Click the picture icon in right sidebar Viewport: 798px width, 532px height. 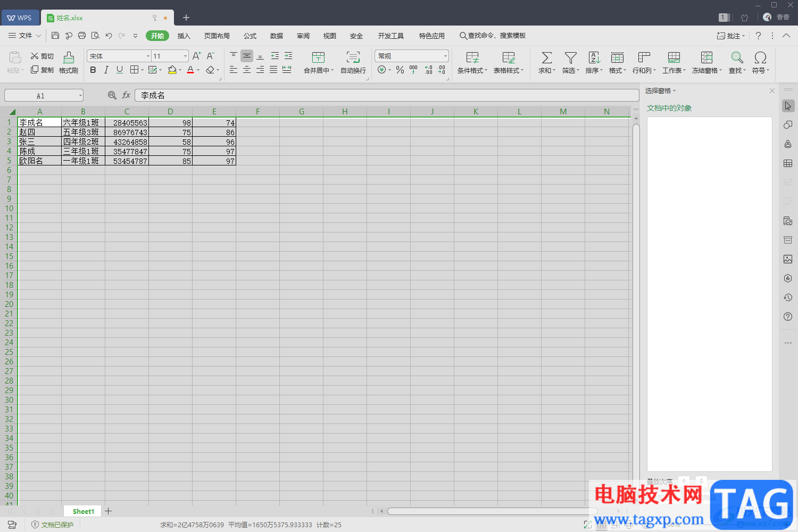[x=788, y=259]
